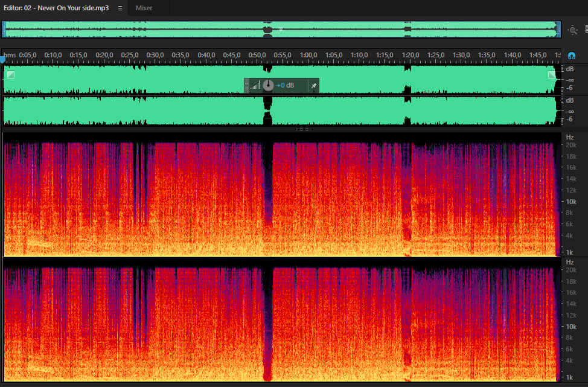Click the 10k label on the lower spectrogram scale
This screenshot has height=387, width=588.
tap(571, 327)
